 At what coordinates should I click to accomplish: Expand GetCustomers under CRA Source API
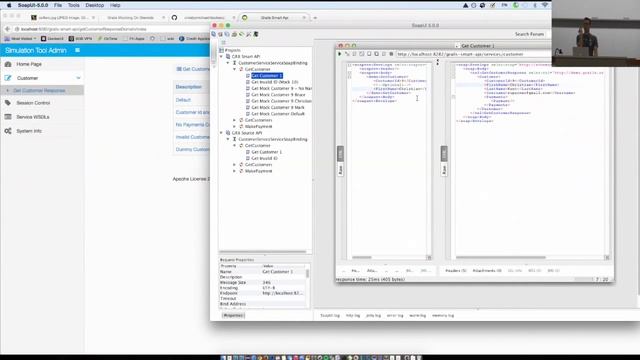(x=235, y=164)
